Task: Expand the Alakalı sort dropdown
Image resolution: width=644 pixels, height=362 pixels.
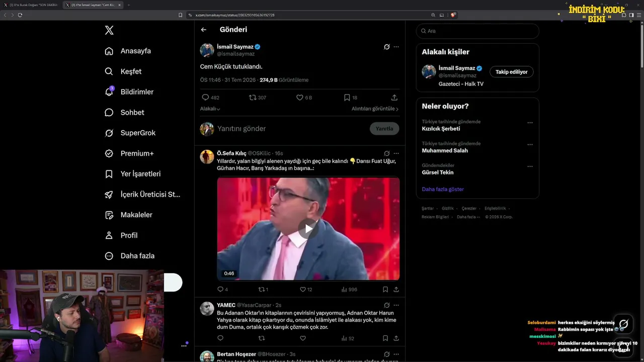Action: (210, 109)
